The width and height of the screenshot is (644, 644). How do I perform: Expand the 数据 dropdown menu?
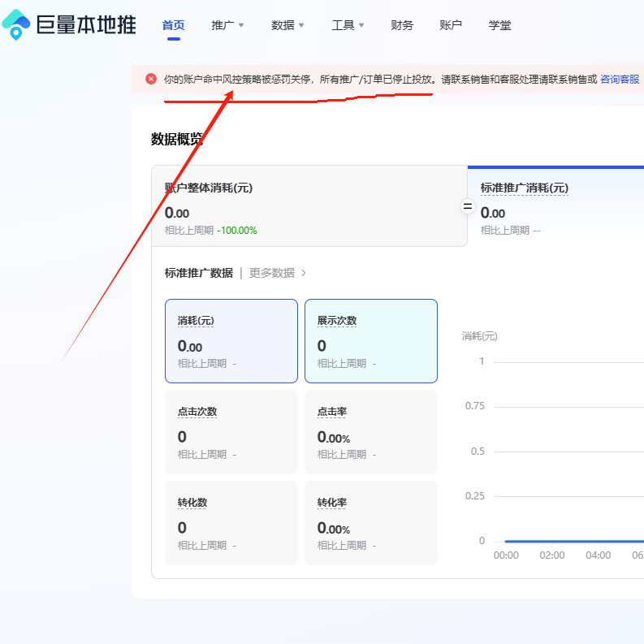point(287,25)
